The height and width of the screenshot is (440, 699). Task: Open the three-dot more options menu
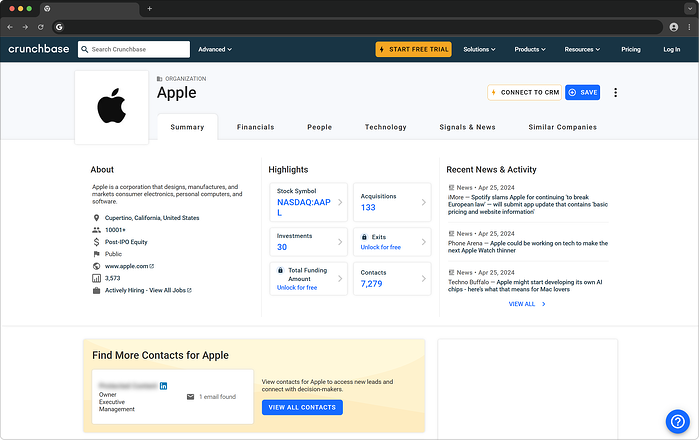615,93
